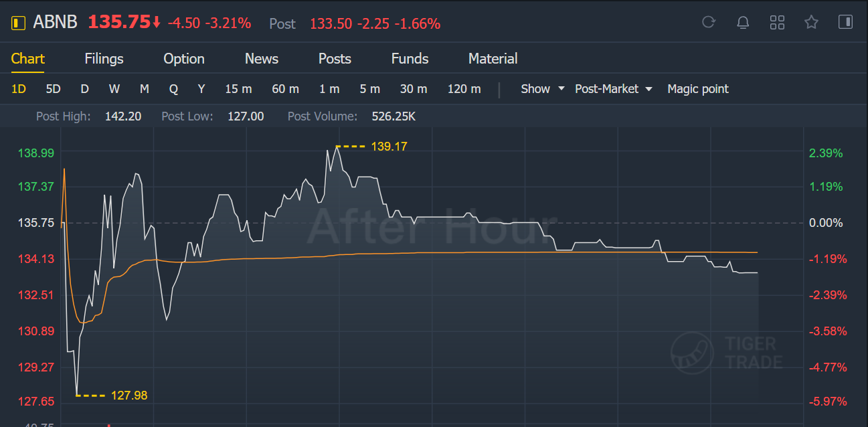Open the Post-Market dropdown
Viewport: 868px width, 427px height.
pyautogui.click(x=613, y=89)
